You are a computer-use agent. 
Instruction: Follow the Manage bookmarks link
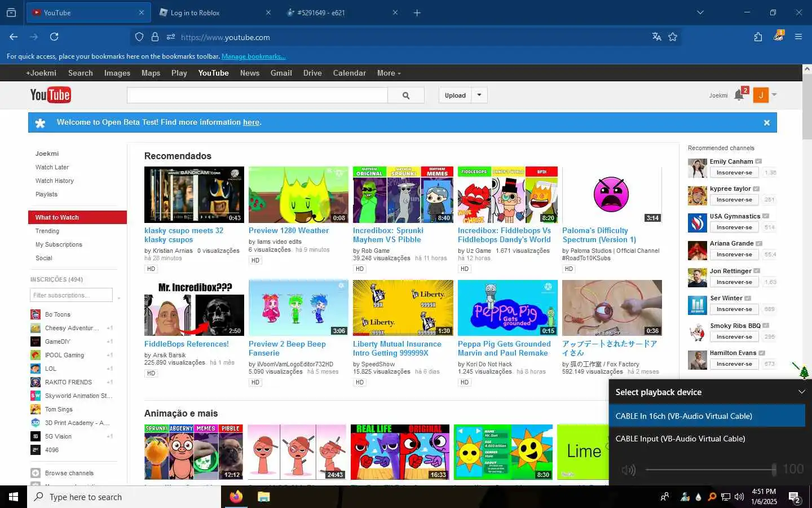click(253, 56)
